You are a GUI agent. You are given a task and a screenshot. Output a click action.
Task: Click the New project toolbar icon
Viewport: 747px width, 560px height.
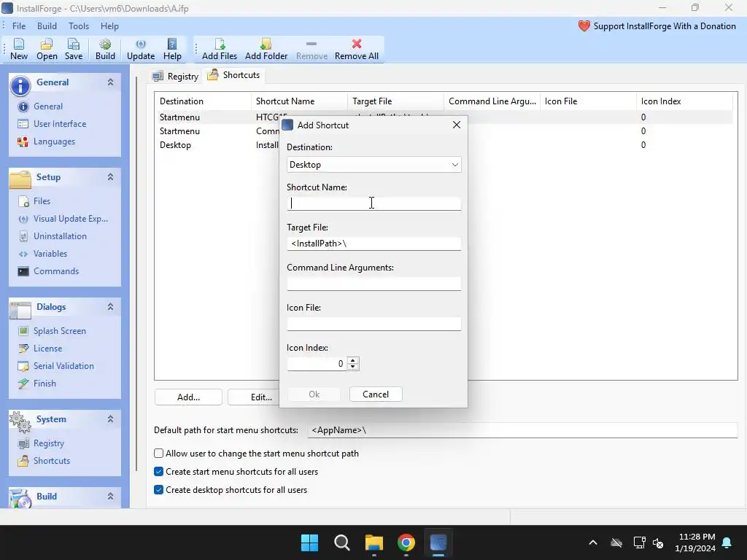coord(18,49)
